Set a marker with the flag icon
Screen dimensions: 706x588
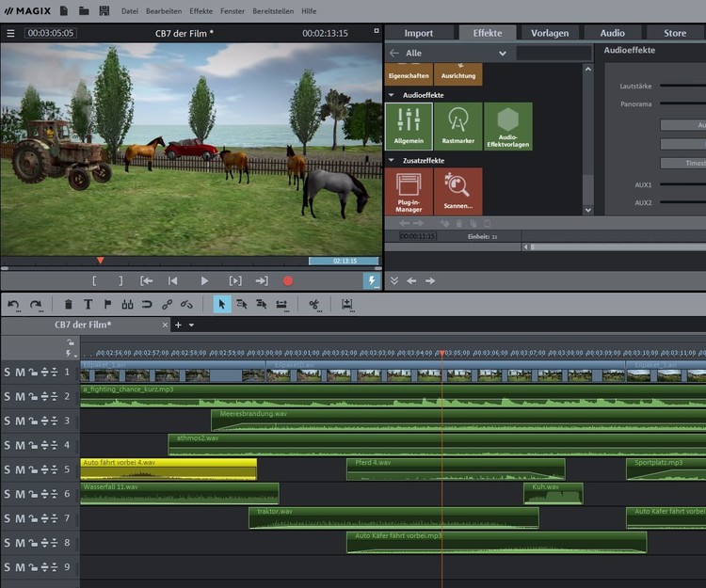(107, 305)
